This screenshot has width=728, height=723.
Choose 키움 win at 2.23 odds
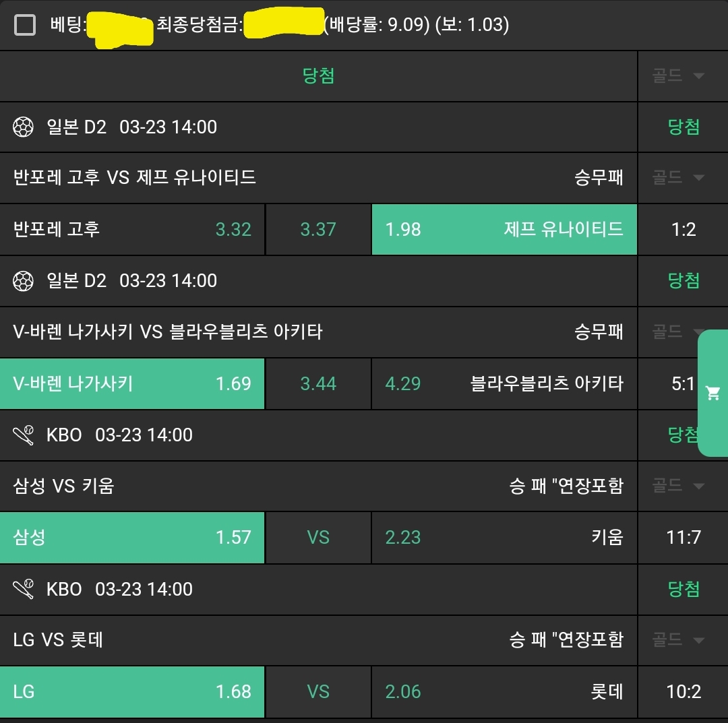coord(504,537)
